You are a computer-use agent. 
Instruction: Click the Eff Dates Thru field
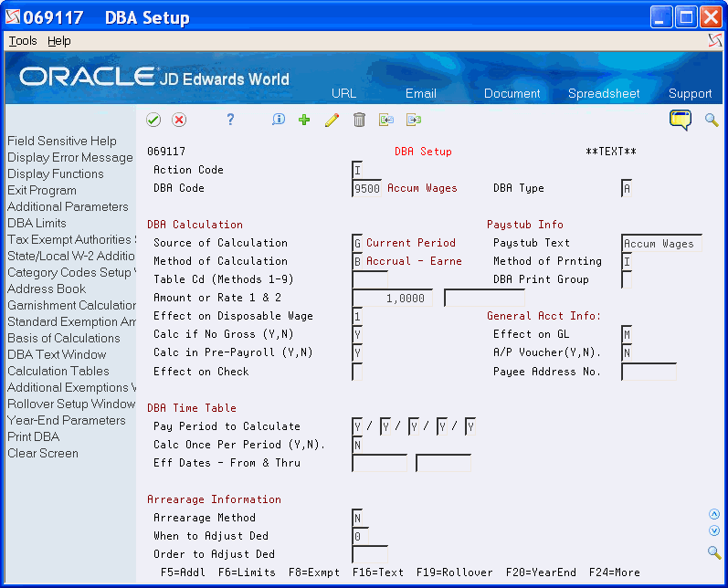443,463
